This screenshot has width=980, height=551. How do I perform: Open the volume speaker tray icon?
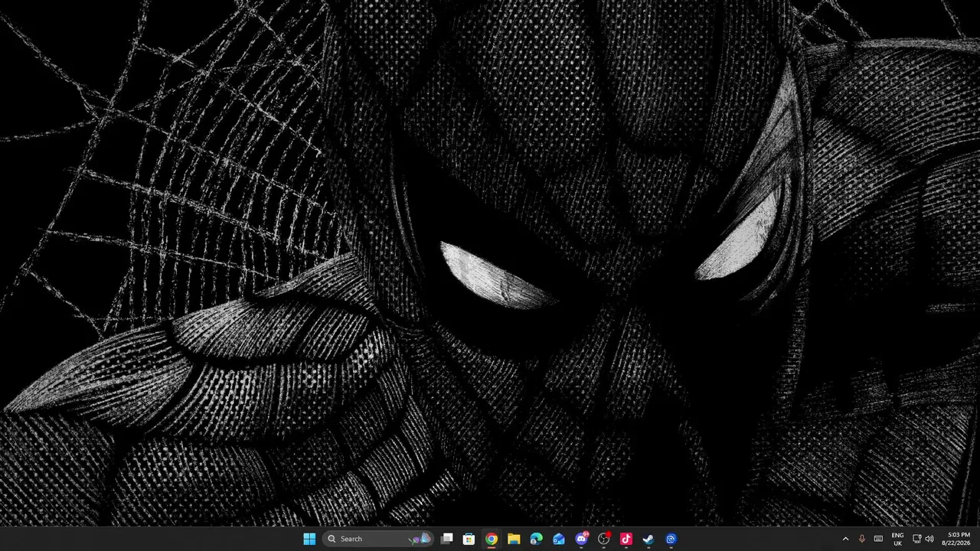pos(929,539)
